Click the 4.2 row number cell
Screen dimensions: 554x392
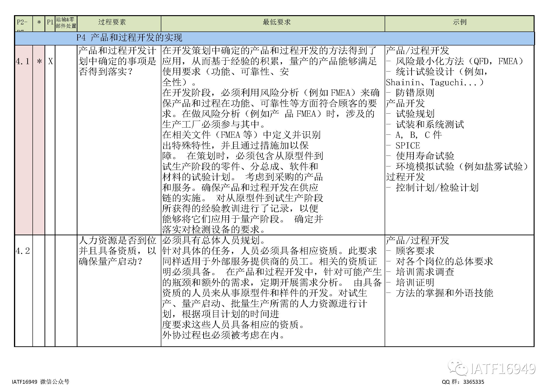point(23,251)
